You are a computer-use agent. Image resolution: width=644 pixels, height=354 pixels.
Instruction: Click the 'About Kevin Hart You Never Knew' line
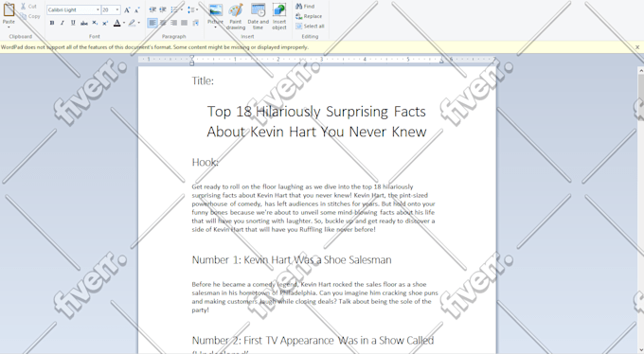point(316,132)
